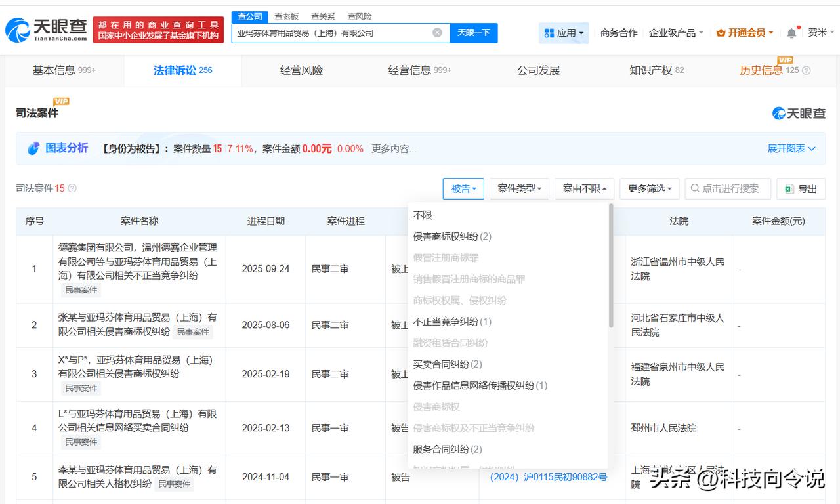This screenshot has height=504, width=840.
Task: Open the 开通会员 membership link
Action: tap(745, 33)
